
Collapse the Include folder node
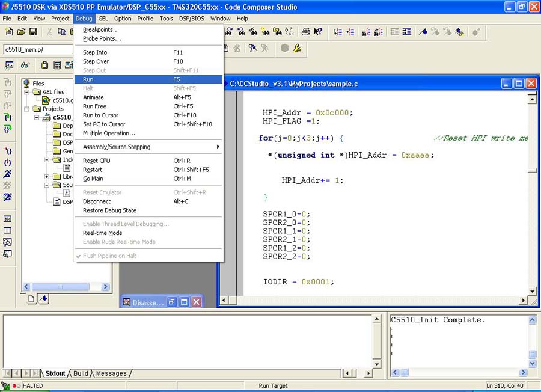[x=47, y=159]
